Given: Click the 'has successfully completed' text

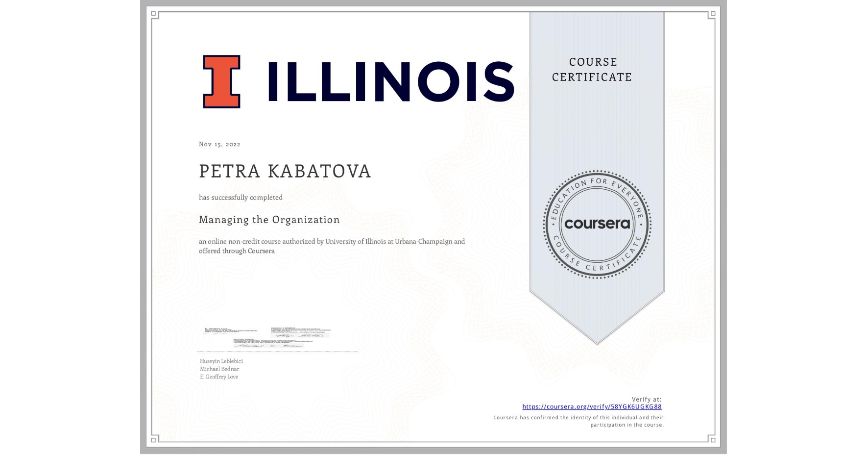Looking at the screenshot, I should coord(241,197).
